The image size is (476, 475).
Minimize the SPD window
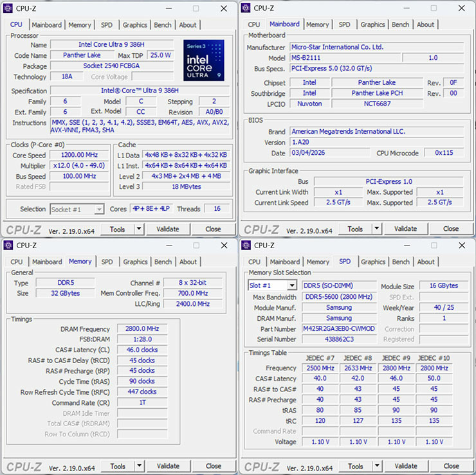click(x=407, y=246)
